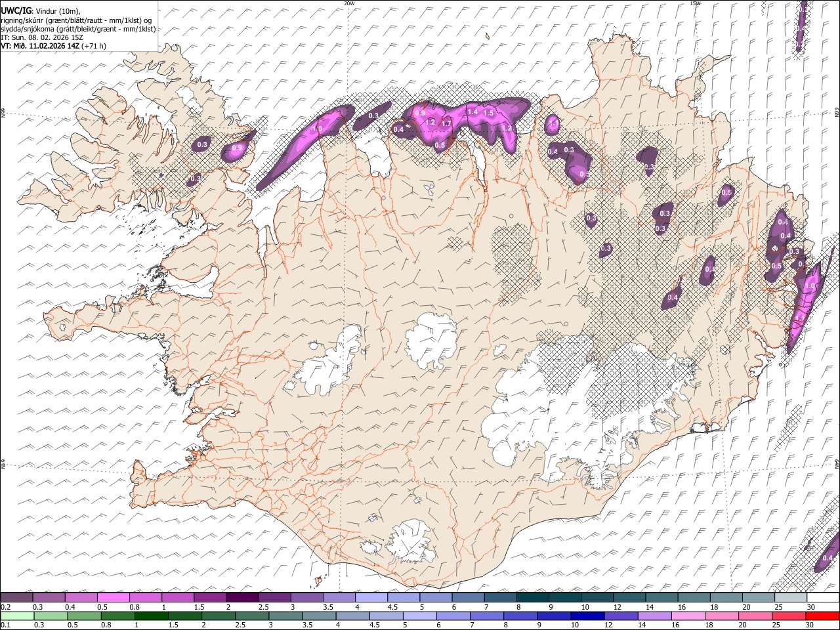
Task: Click the '0.1' tick label under rain scale
Action: coord(6,625)
